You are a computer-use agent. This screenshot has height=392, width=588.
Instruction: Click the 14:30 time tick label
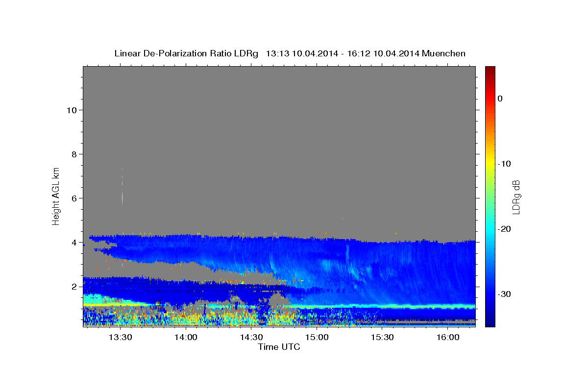click(x=251, y=337)
